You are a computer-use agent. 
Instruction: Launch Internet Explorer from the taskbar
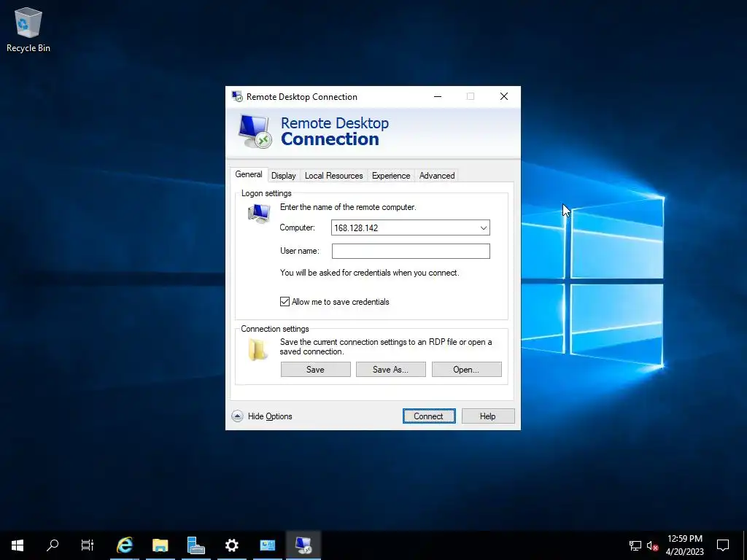125,545
